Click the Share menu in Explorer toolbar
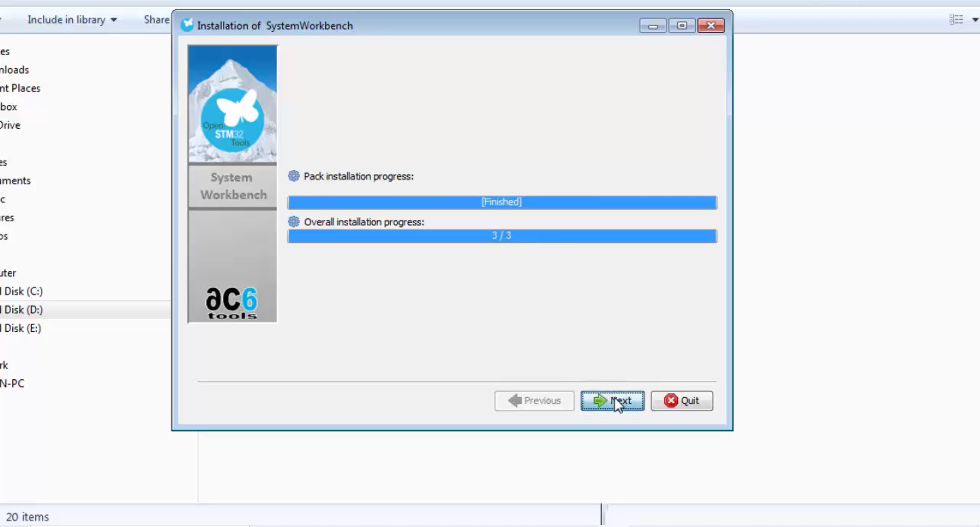The image size is (980, 527). tap(157, 19)
